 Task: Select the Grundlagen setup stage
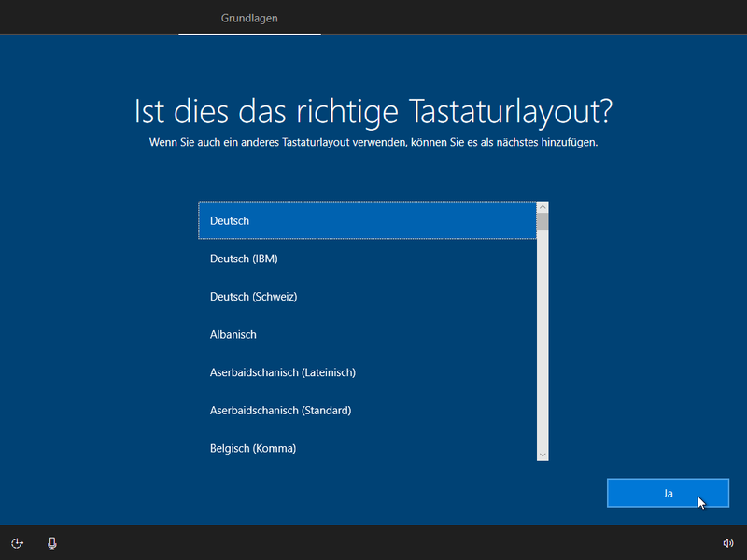tap(249, 17)
